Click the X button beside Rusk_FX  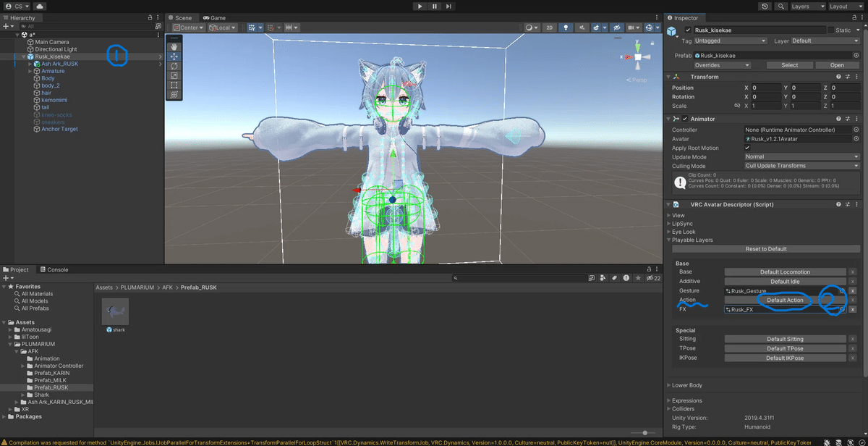853,309
